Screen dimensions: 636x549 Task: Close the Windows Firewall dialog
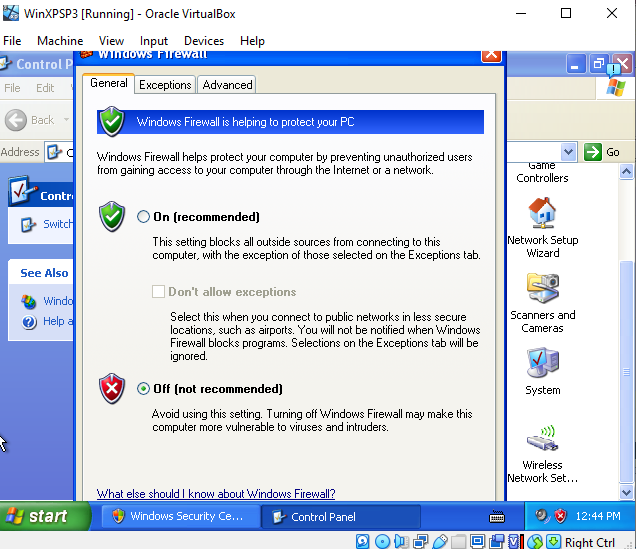(491, 55)
